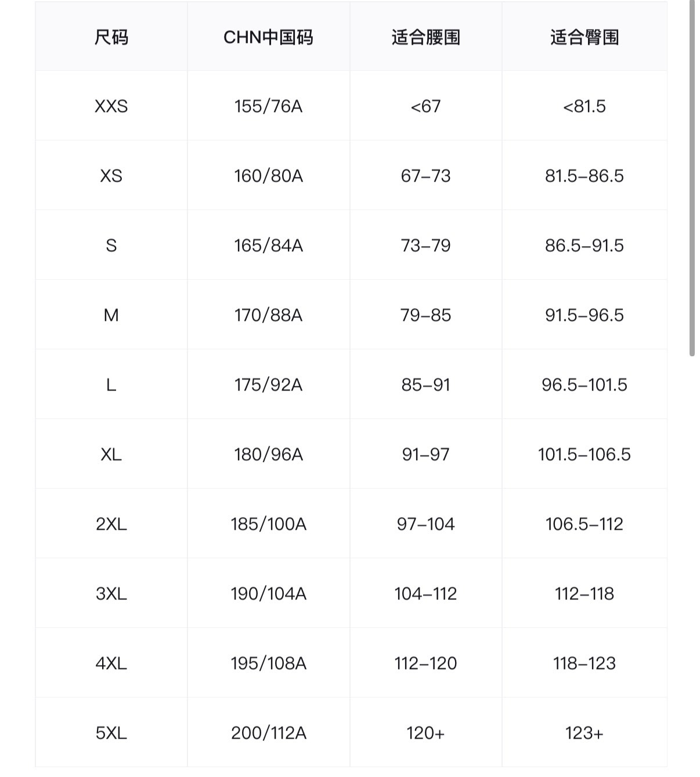Click the 175/92A China size cell
This screenshot has width=700, height=777.
pos(268,385)
